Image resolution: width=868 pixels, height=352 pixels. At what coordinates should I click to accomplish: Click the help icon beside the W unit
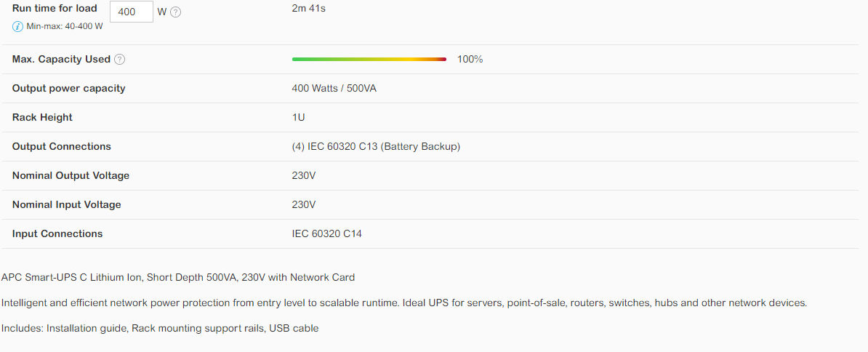point(175,12)
